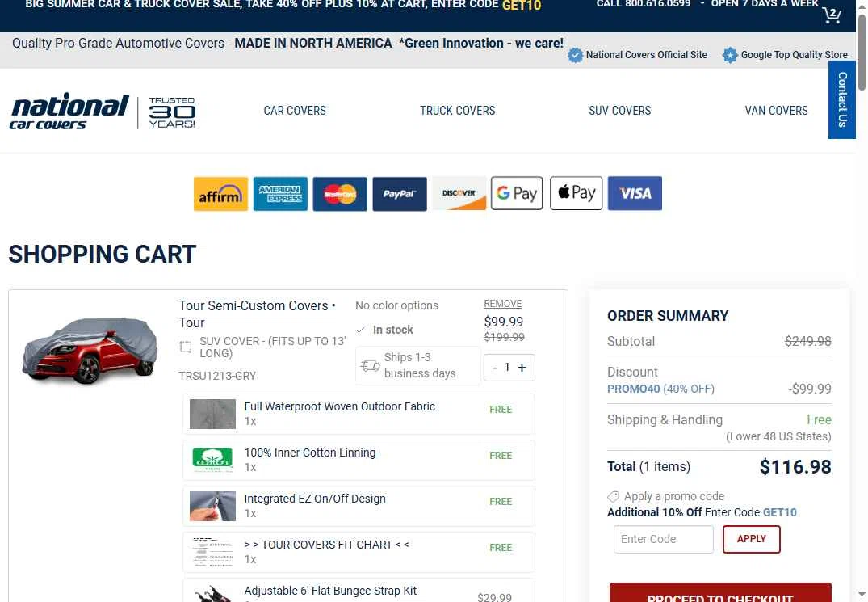Open the TOUR COVERS FIT CHART entry
868x602 pixels.
[x=359, y=552]
